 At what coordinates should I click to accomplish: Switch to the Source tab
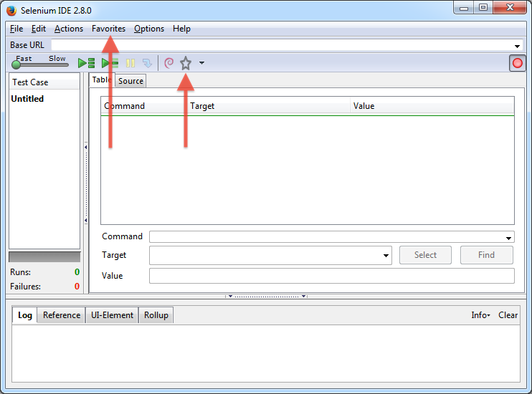pyautogui.click(x=130, y=81)
